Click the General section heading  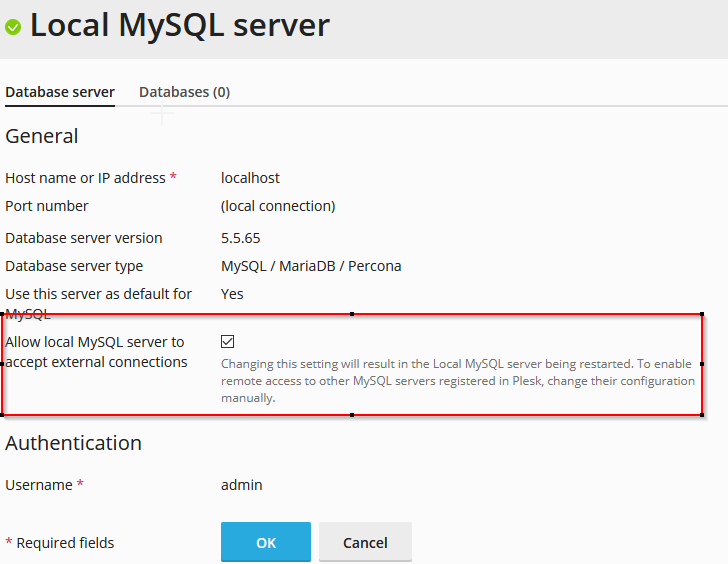42,136
